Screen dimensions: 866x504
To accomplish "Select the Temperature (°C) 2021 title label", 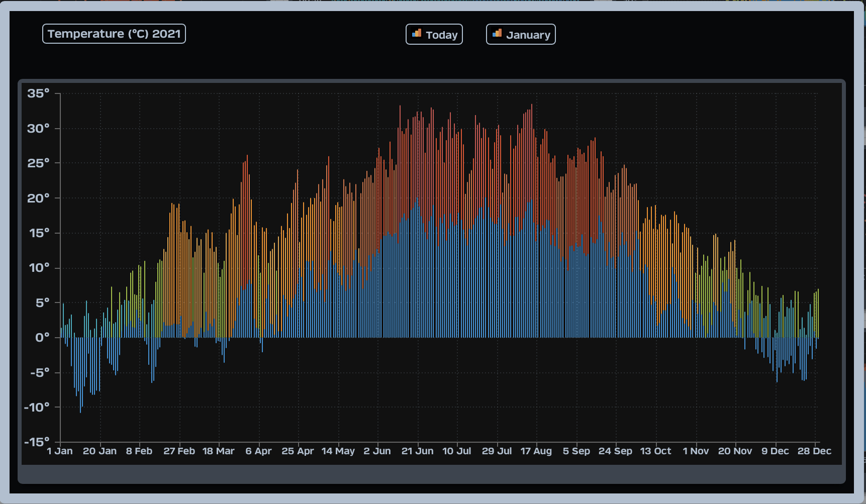I will (x=114, y=34).
